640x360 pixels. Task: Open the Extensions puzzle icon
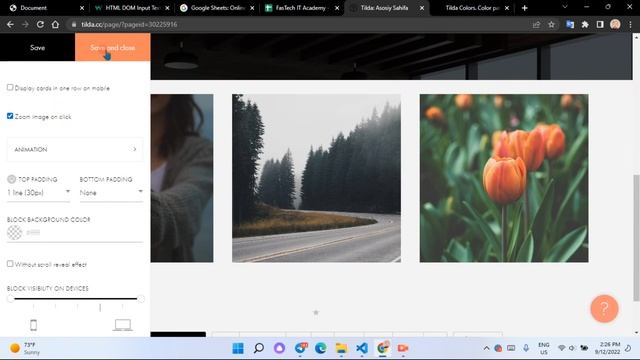click(585, 24)
